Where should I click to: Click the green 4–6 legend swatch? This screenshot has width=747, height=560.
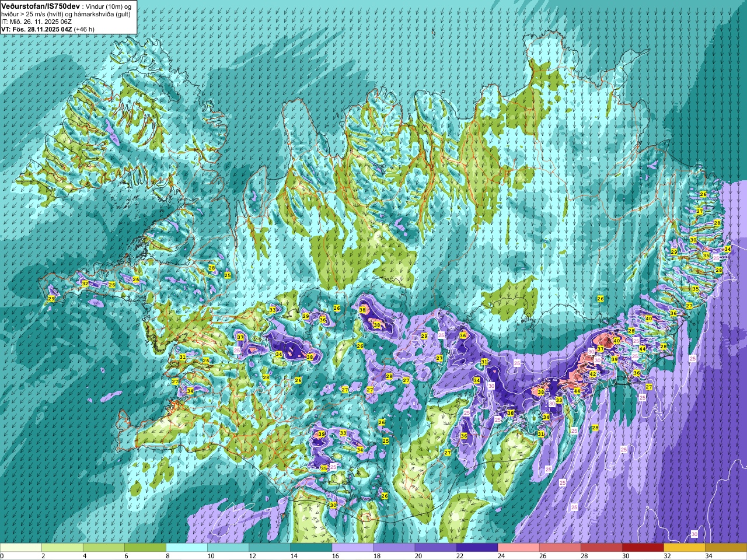pos(104,548)
